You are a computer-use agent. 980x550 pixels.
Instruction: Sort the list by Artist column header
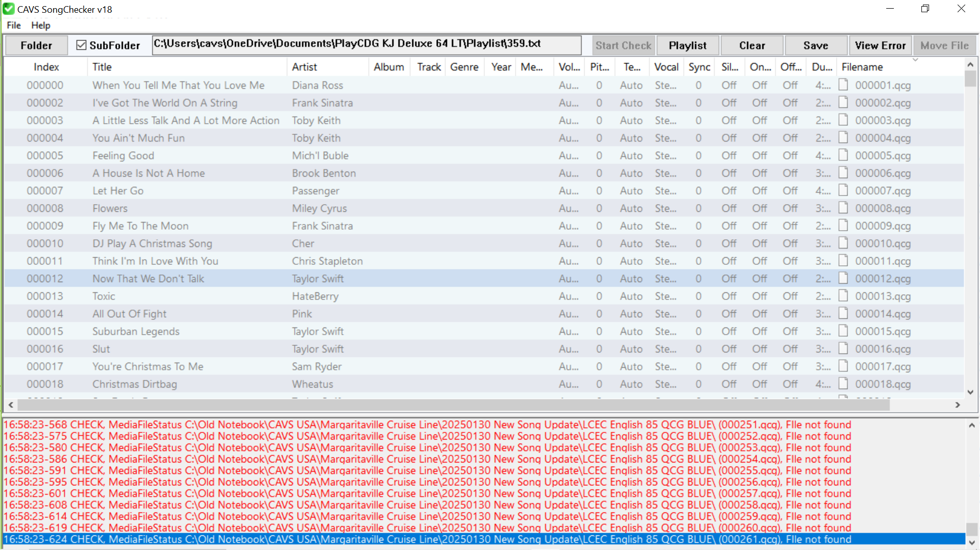coord(304,67)
